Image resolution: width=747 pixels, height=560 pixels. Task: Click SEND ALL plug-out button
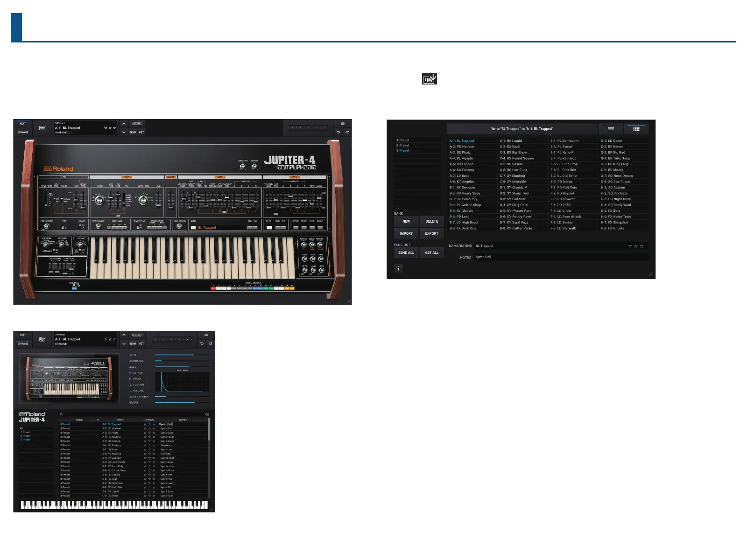406,252
